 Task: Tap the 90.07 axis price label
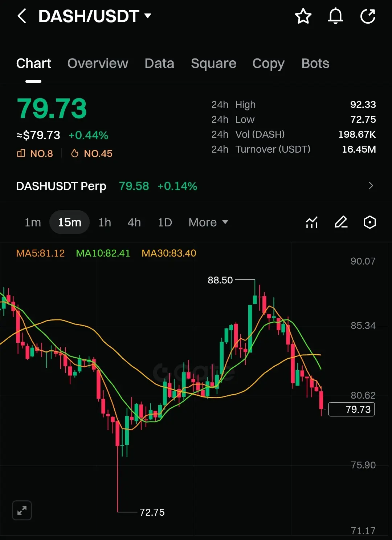click(363, 261)
